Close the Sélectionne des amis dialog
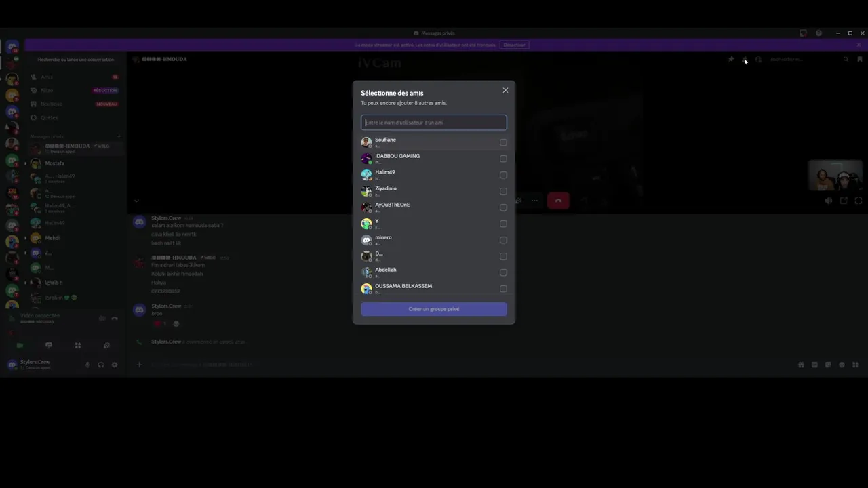 pyautogui.click(x=505, y=90)
